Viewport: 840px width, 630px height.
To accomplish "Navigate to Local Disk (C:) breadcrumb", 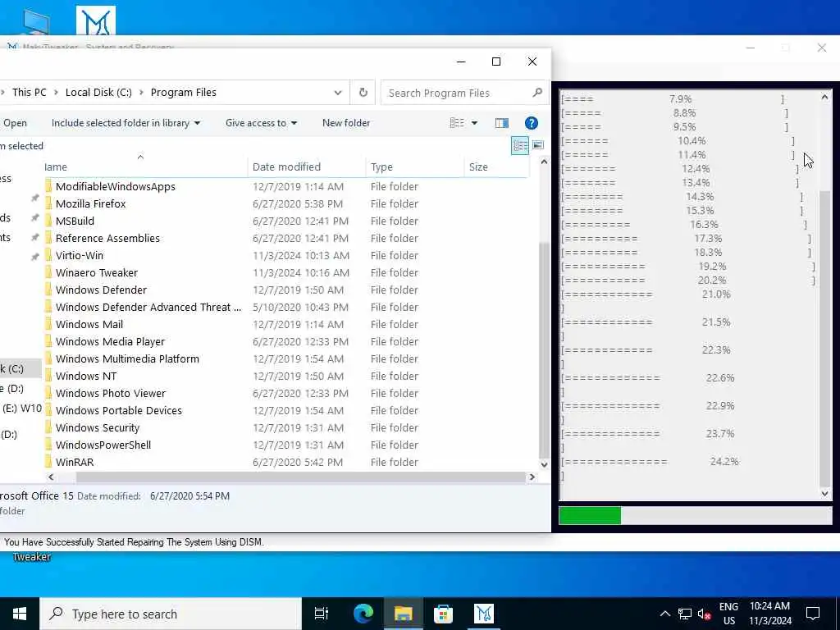I will pyautogui.click(x=98, y=92).
